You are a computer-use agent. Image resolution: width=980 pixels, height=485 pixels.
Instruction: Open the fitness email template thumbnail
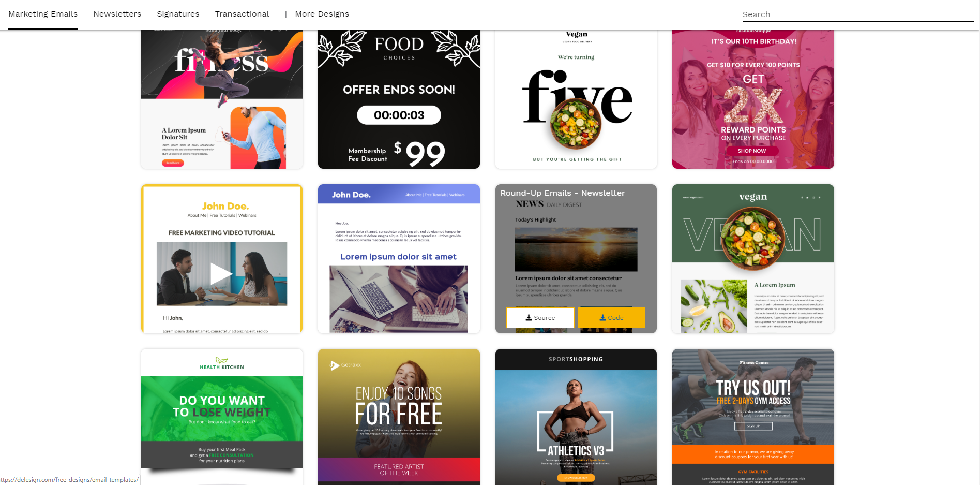pyautogui.click(x=222, y=99)
